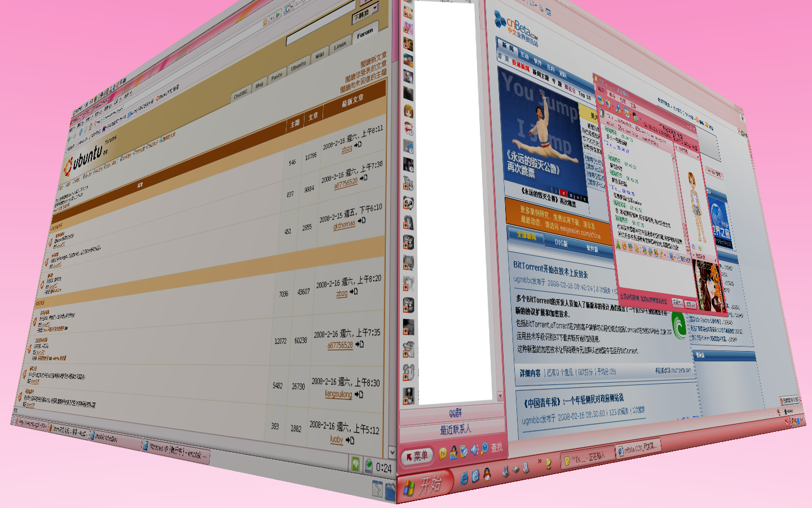Open qkthomas user link in forum list
This screenshot has height=508, width=812.
[x=344, y=225]
